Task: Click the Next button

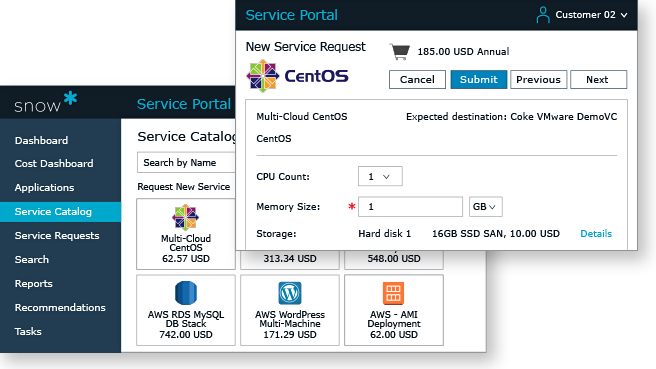Action: pos(598,79)
